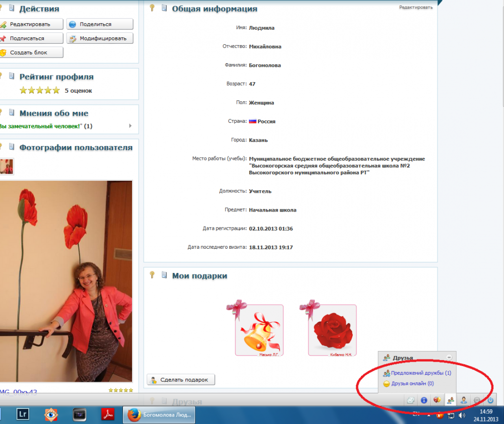Click the small star rating under photo
This screenshot has width=504, height=424.
pos(120,390)
